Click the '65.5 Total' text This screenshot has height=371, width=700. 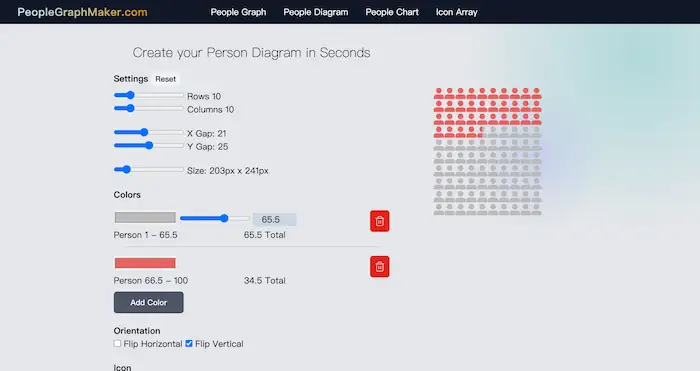point(265,235)
